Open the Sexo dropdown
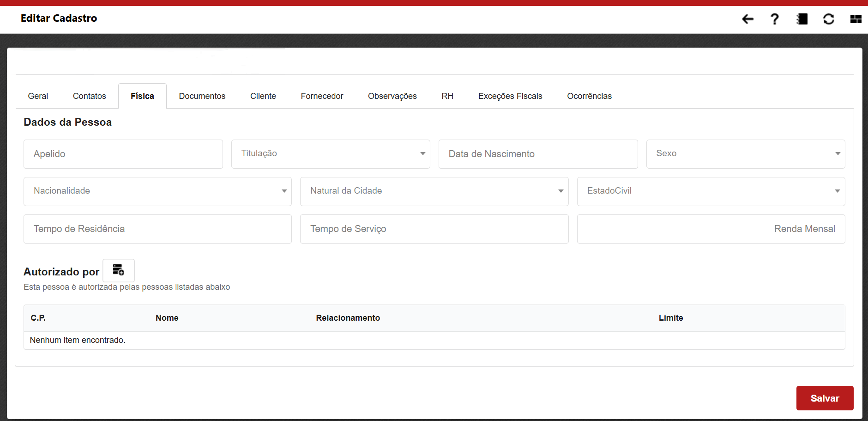The height and width of the screenshot is (421, 868). pos(745,154)
